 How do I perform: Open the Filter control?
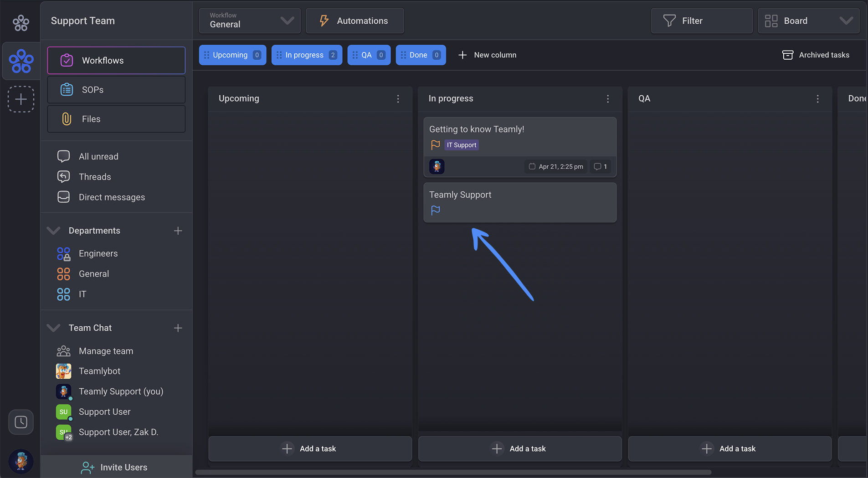(702, 21)
